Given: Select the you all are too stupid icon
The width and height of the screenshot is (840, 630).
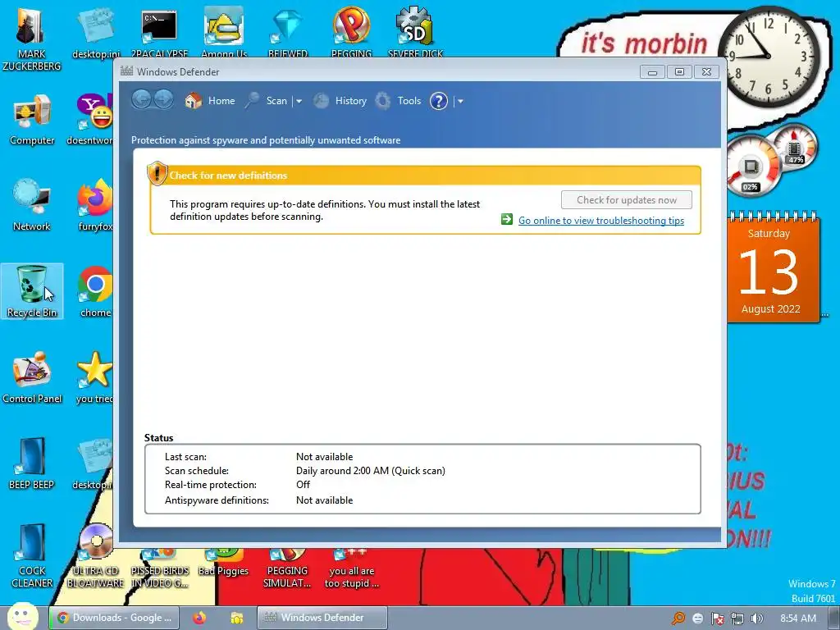Looking at the screenshot, I should [x=351, y=569].
